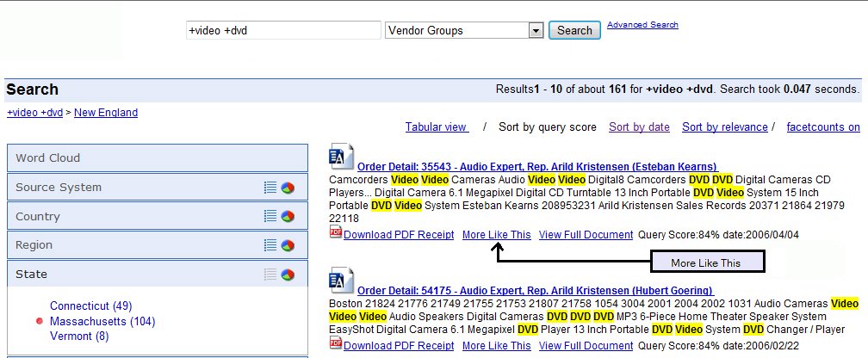This screenshot has width=868, height=358.
Task: Click 'Query Score:84% date:2006/02/22' text
Action: 718,346
